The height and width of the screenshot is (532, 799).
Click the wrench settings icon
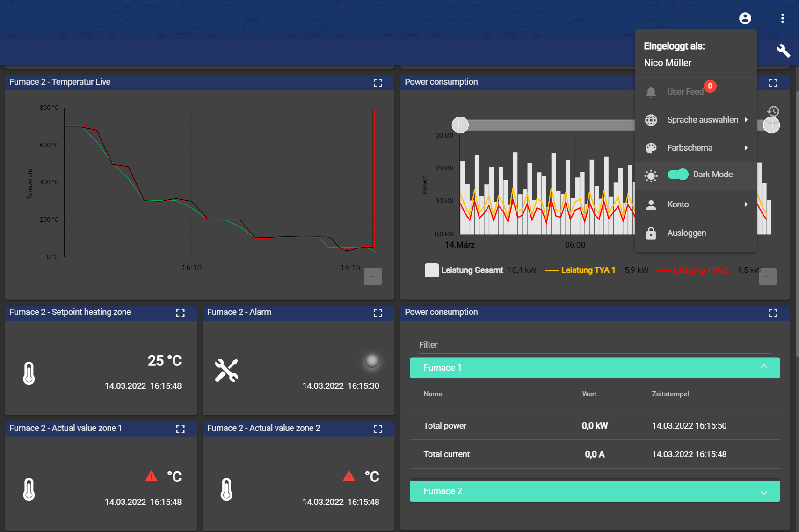[x=783, y=51]
